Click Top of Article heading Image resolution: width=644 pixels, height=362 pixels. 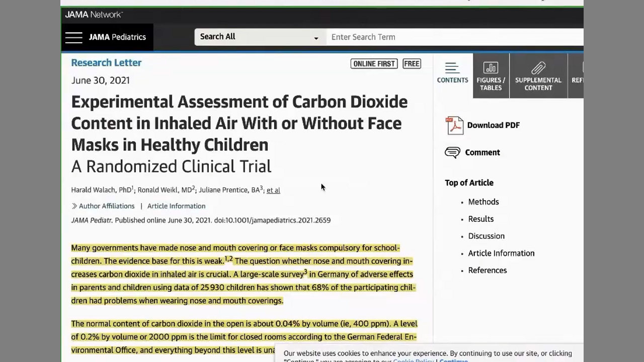[x=469, y=183]
